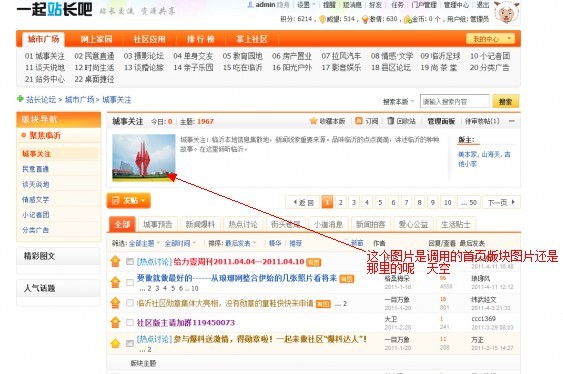Open thread 社区版主请加群119450073
Viewport: 563px width, 374px height.
tap(186, 322)
